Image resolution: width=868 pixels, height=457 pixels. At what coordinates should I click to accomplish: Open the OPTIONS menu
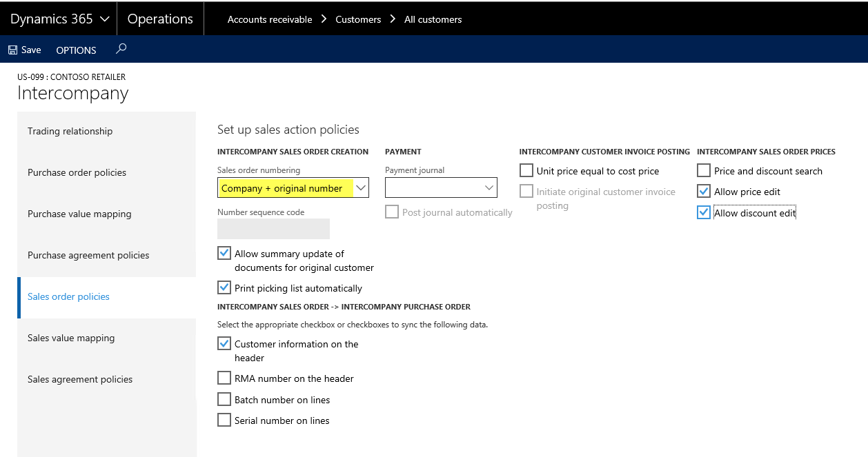(x=76, y=50)
